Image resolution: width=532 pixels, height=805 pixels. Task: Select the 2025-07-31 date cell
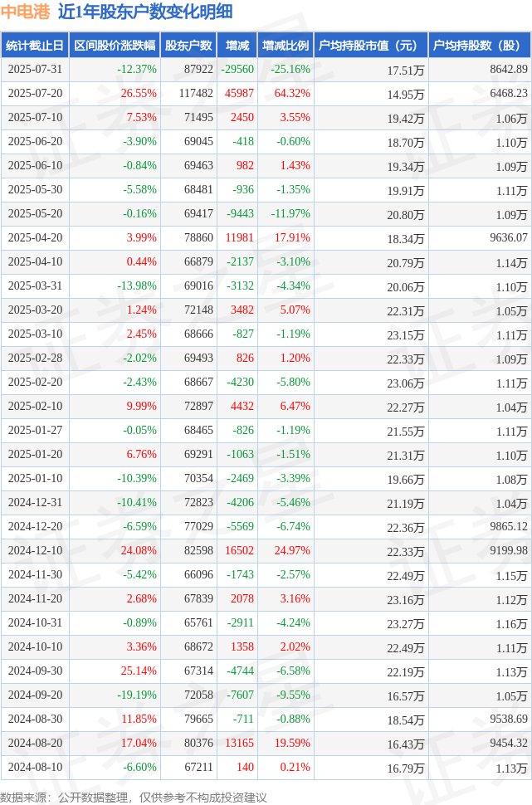coord(35,70)
